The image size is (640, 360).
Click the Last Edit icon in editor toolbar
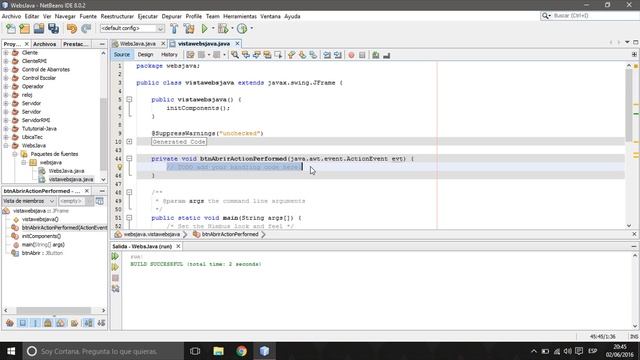(190, 55)
